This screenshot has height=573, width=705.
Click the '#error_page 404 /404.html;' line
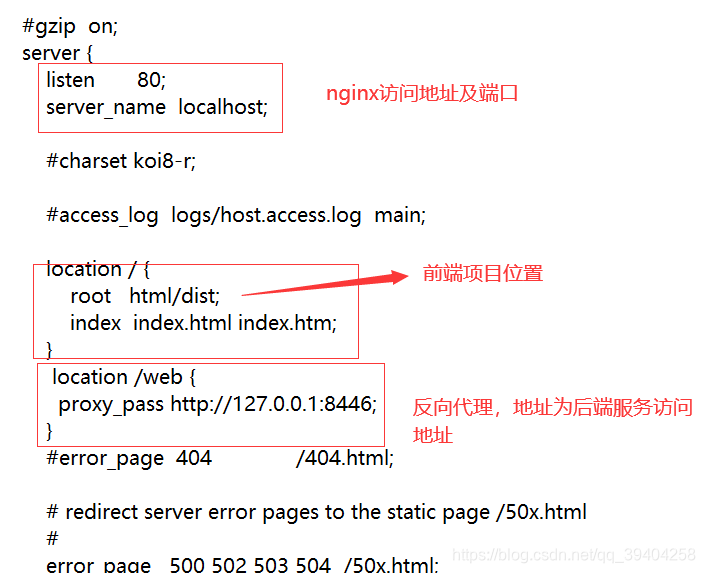click(220, 459)
